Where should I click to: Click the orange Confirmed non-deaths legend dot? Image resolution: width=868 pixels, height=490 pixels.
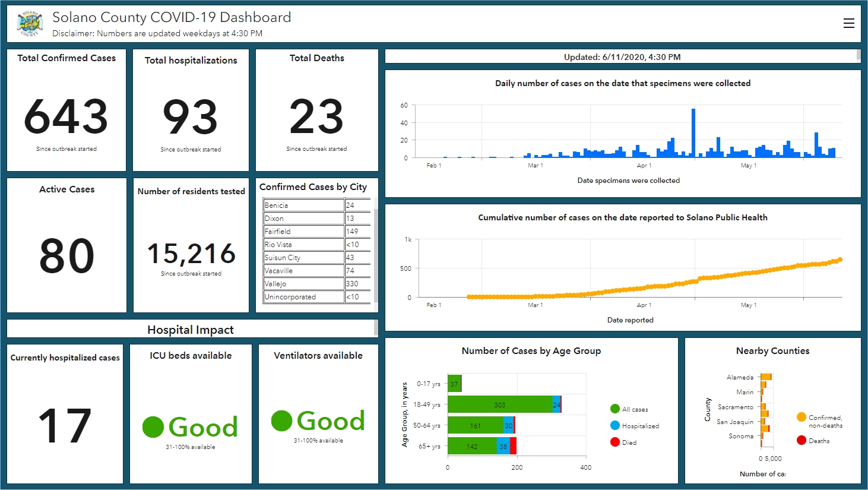pyautogui.click(x=802, y=417)
